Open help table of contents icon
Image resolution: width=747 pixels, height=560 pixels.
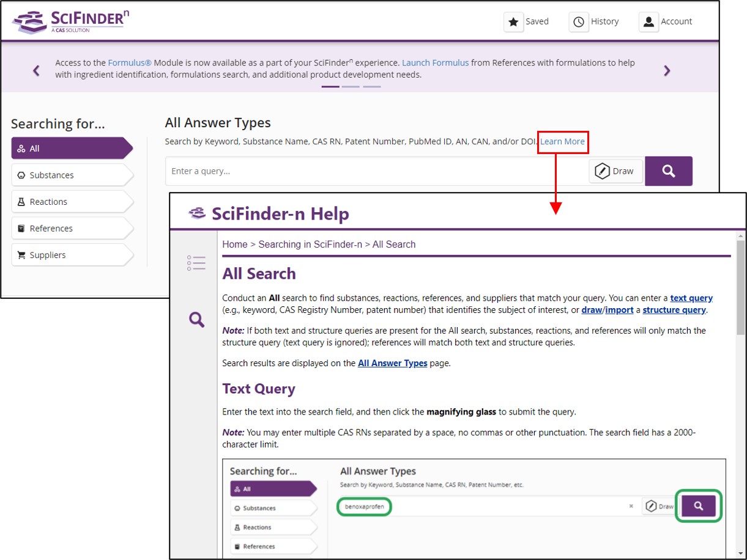[196, 263]
